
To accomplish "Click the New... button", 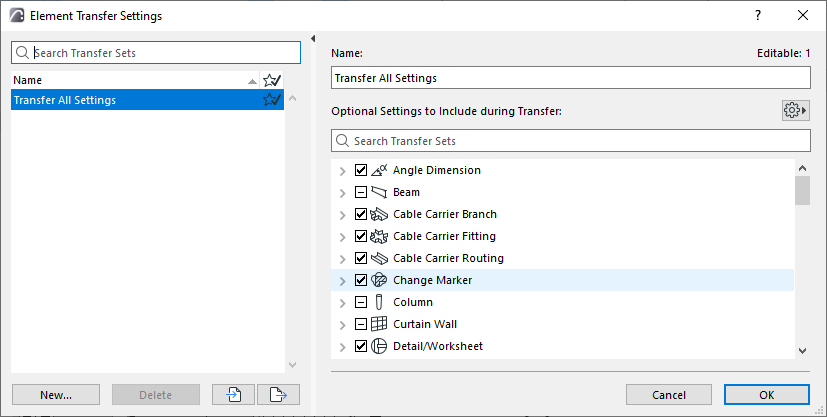I will [55, 395].
